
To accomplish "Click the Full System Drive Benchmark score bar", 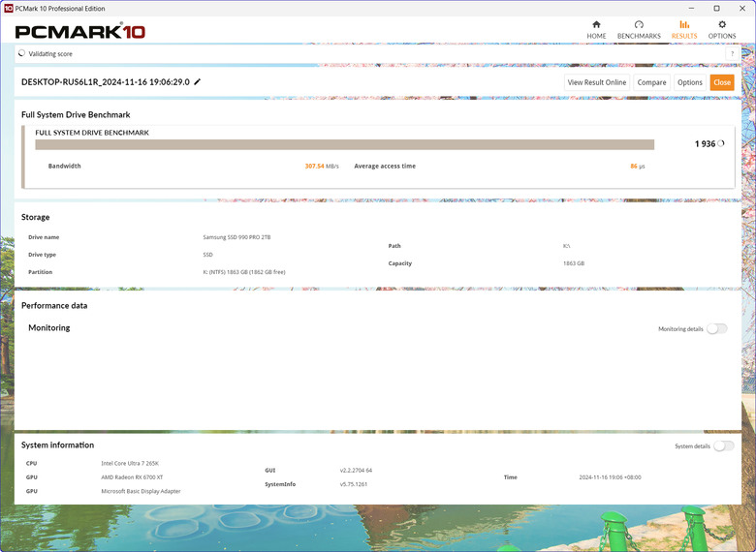I will click(344, 144).
